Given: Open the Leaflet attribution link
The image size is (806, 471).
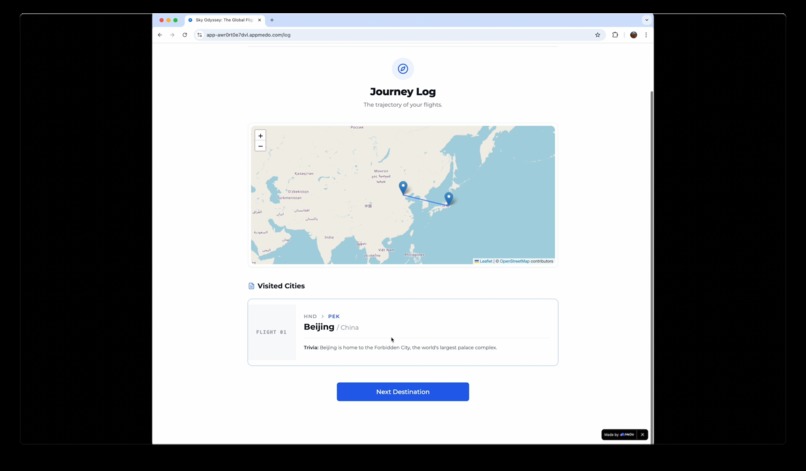Looking at the screenshot, I should 483,261.
